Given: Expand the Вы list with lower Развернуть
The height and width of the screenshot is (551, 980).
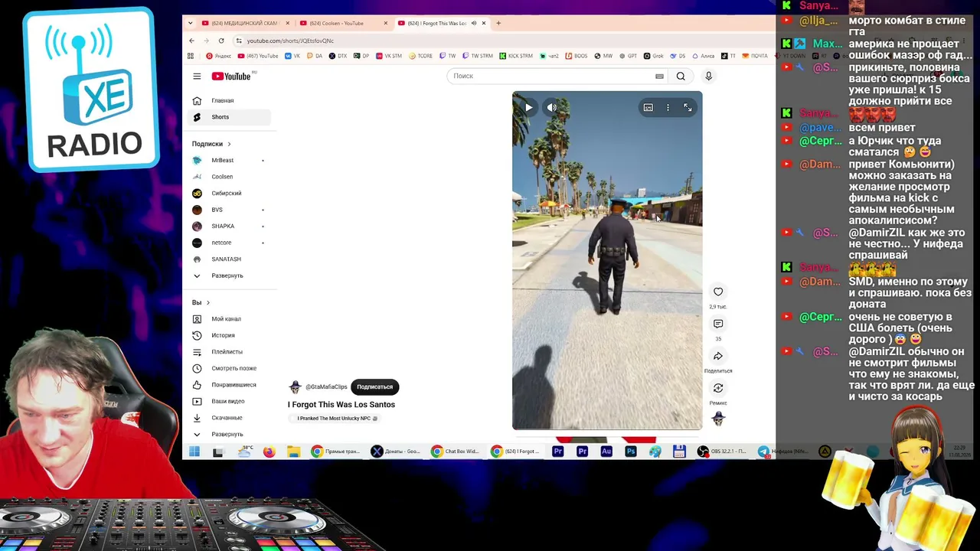Looking at the screenshot, I should pos(230,434).
